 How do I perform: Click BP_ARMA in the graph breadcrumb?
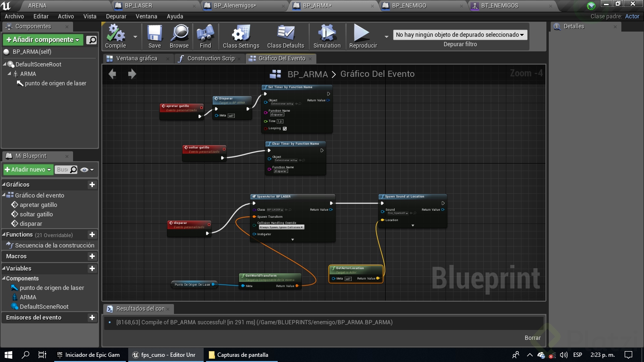pyautogui.click(x=307, y=74)
